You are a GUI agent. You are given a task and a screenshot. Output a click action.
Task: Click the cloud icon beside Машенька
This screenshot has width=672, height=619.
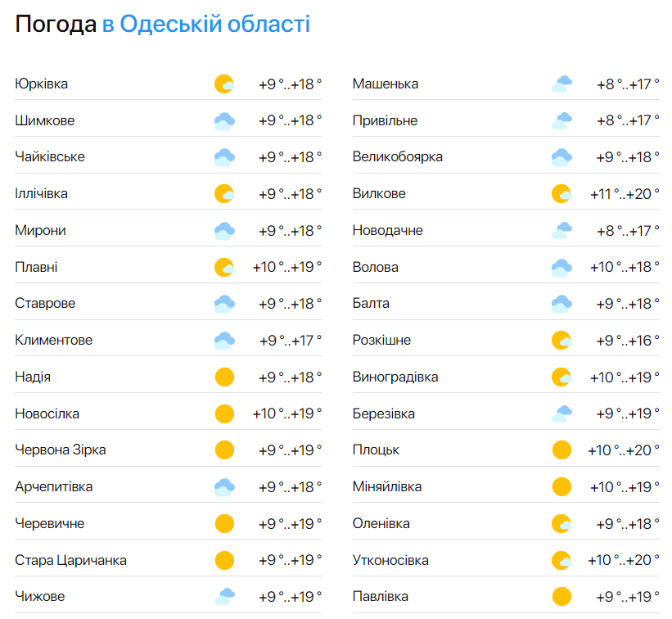coord(562,84)
